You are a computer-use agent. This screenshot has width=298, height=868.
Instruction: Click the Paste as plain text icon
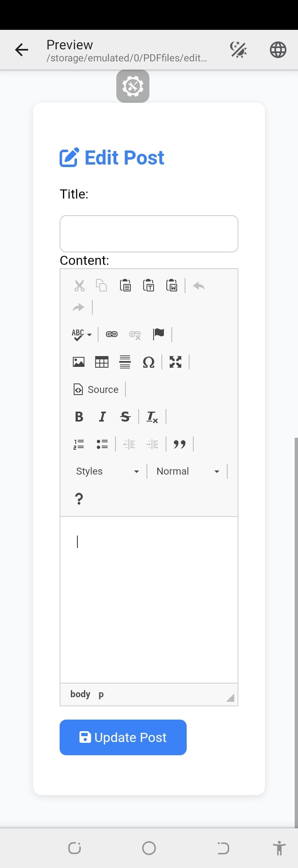pyautogui.click(x=149, y=286)
